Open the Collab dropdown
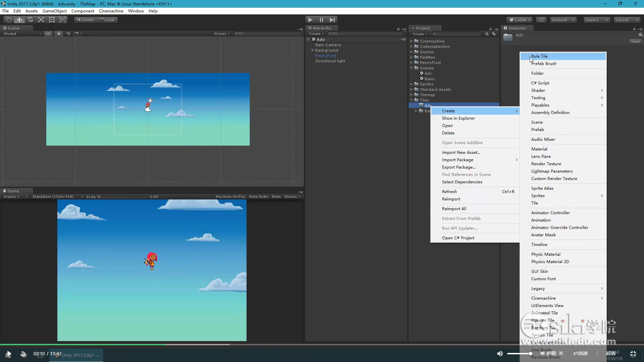Image resolution: width=644 pixels, height=362 pixels. click(520, 20)
